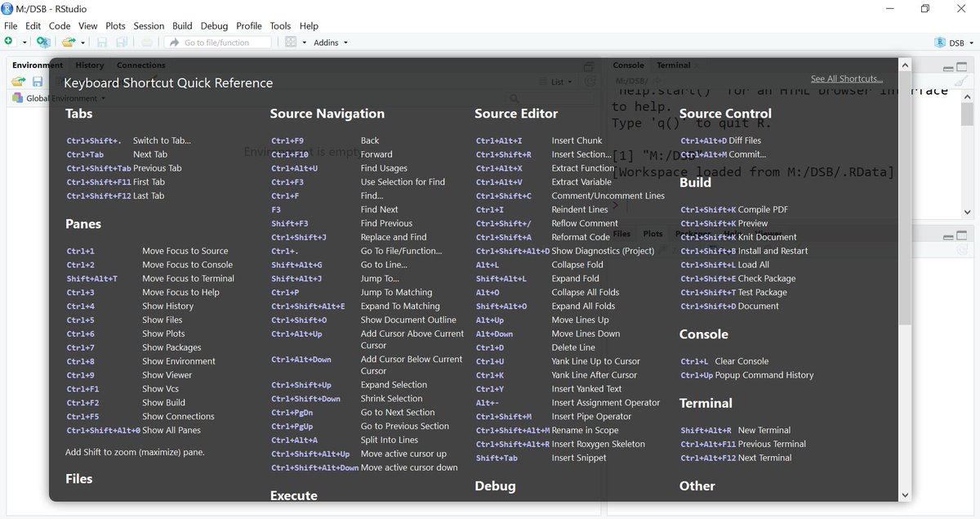The height and width of the screenshot is (519, 980).
Task: Click the Ctrl+Shift+. Switch to Tab entry
Action: point(129,141)
